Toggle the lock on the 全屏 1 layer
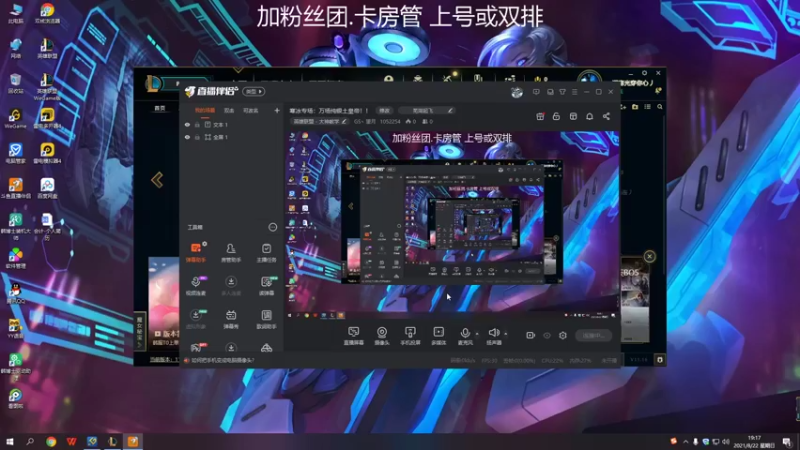 (x=197, y=137)
